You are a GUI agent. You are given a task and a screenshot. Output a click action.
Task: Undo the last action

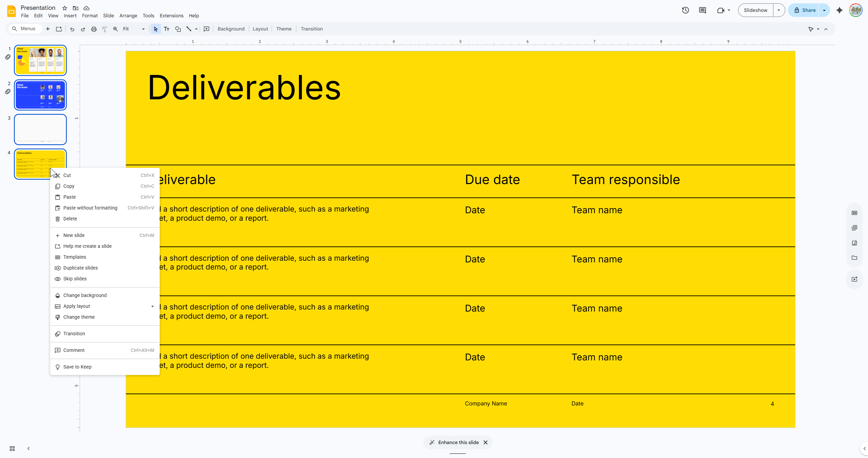[x=72, y=29]
